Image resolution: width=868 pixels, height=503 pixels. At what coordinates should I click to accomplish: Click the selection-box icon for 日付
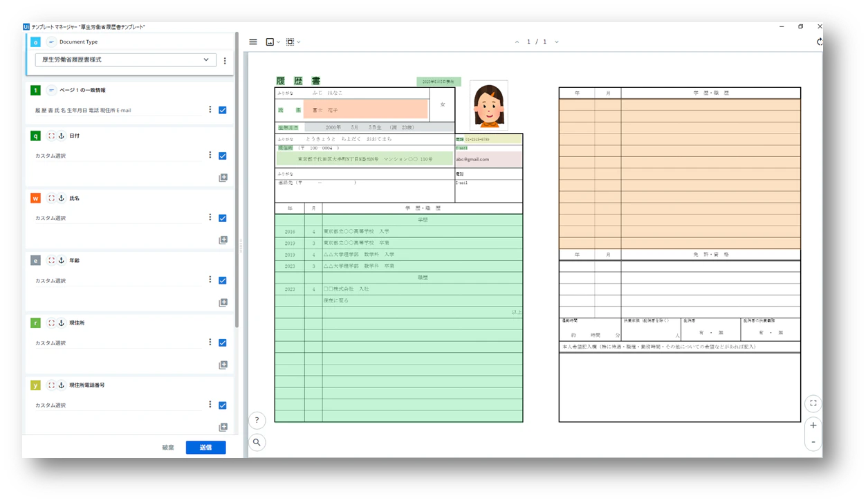[51, 136]
